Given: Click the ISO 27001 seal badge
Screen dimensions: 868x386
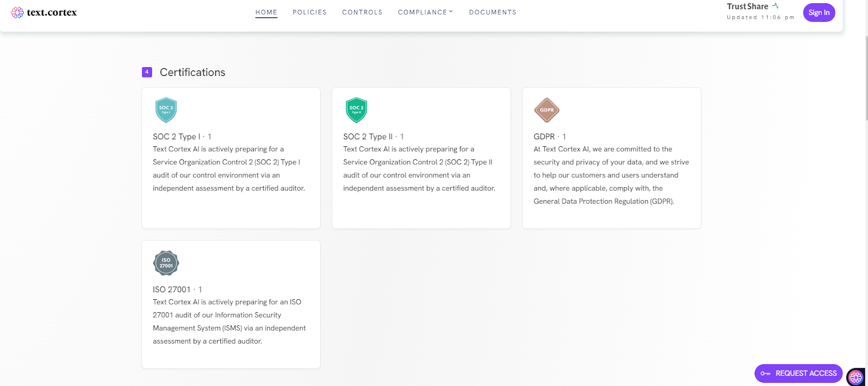Looking at the screenshot, I should point(166,263).
